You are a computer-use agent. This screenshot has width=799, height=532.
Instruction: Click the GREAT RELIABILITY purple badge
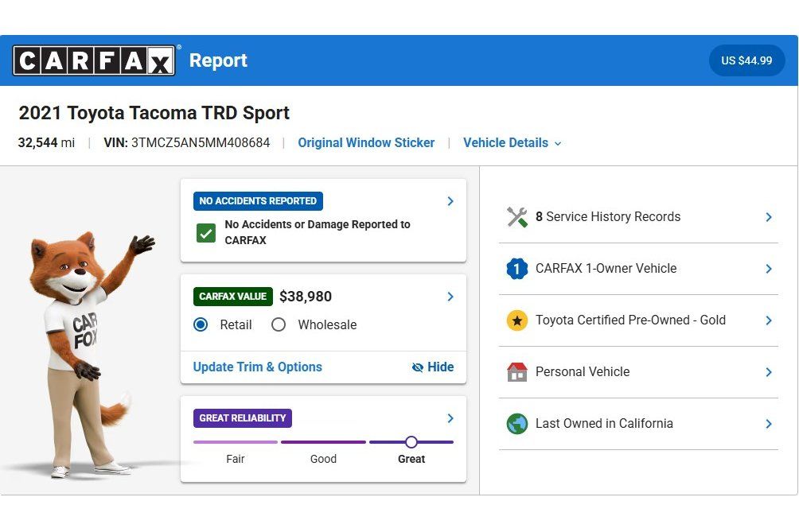[x=243, y=418]
